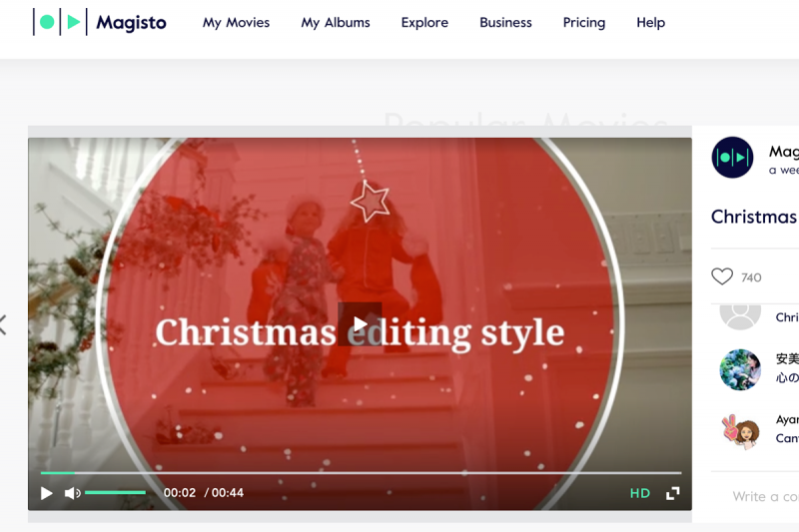The image size is (799, 532).
Task: Open the cartoon peace-sign commenter avatar
Action: coord(740,430)
